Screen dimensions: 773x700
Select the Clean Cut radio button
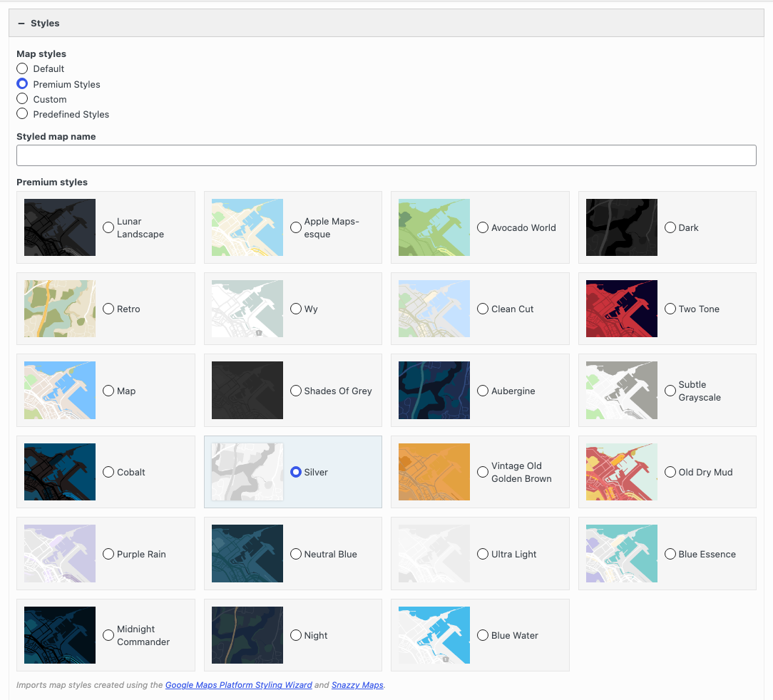click(x=483, y=309)
